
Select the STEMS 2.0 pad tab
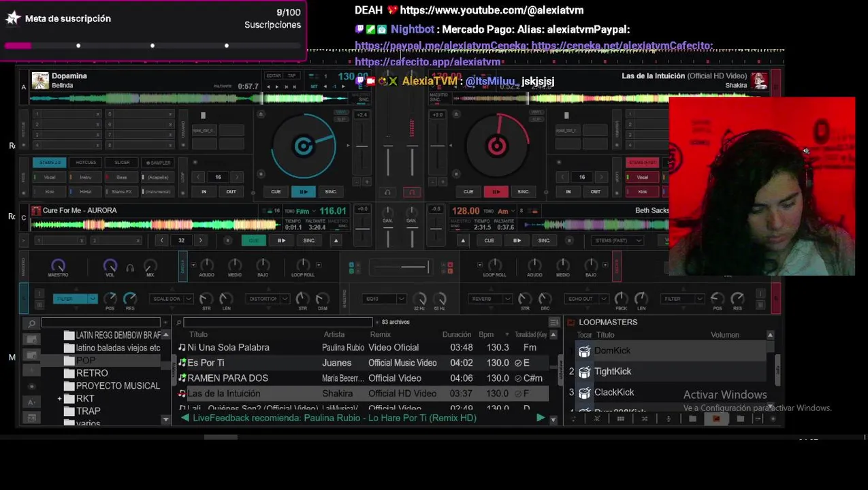(x=50, y=163)
